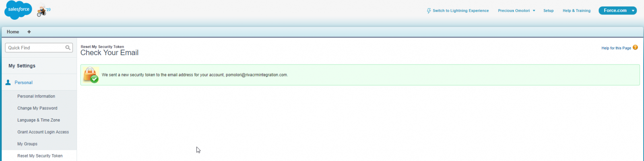Click the Personal user silhouette icon
644x161 pixels.
(x=8, y=83)
